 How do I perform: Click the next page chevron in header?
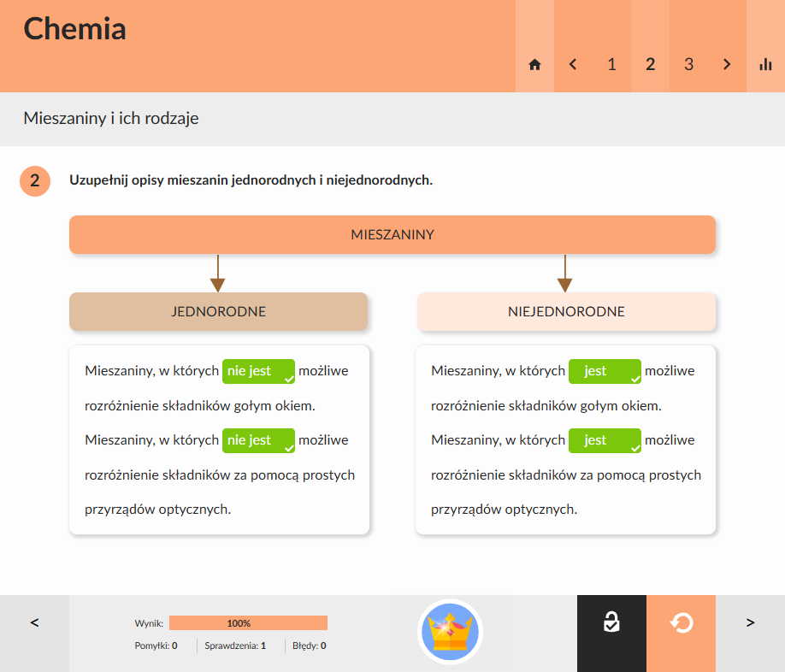(x=727, y=64)
